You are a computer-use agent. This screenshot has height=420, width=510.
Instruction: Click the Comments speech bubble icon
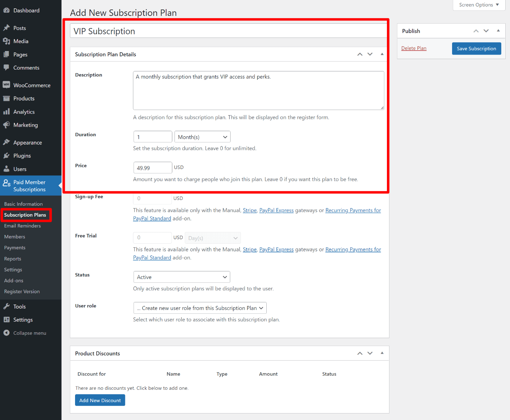7,68
